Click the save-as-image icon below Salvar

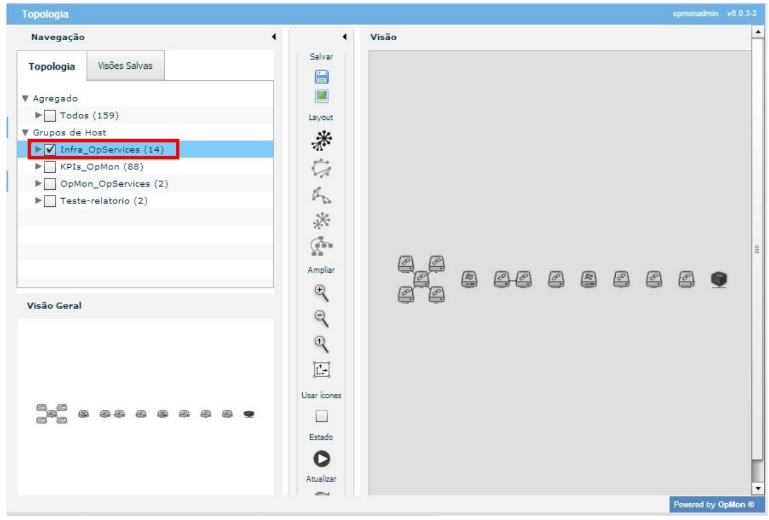coord(321,97)
